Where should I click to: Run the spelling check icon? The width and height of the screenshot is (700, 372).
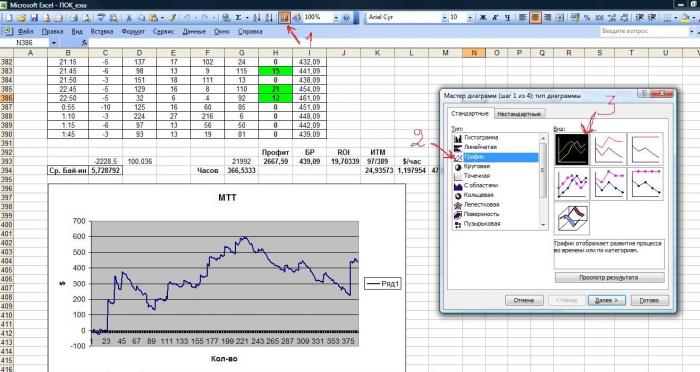(x=101, y=18)
